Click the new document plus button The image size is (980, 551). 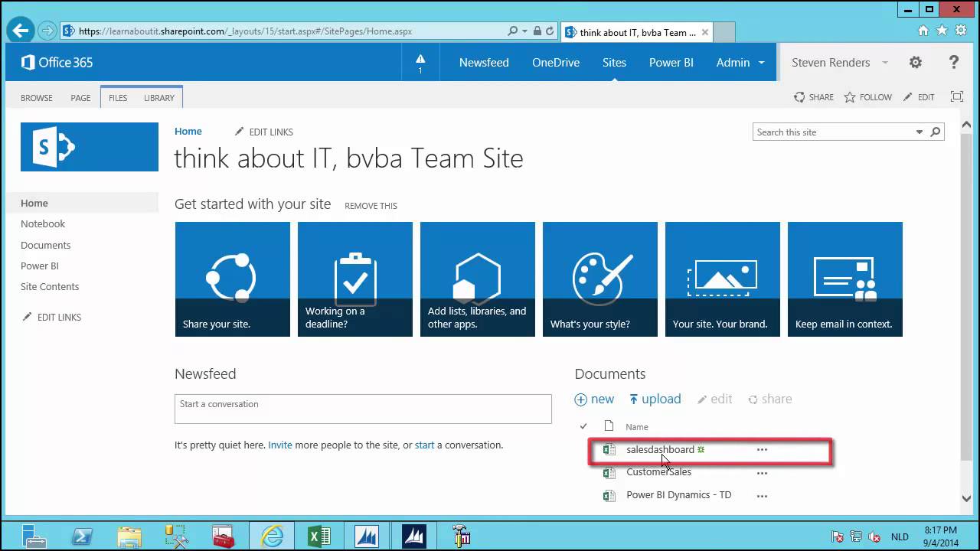(x=594, y=399)
